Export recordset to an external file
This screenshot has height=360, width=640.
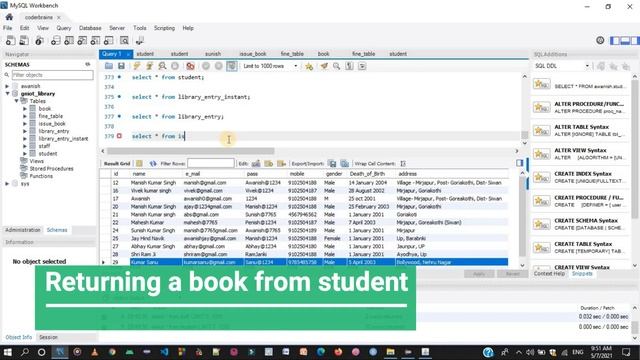pos(332,164)
